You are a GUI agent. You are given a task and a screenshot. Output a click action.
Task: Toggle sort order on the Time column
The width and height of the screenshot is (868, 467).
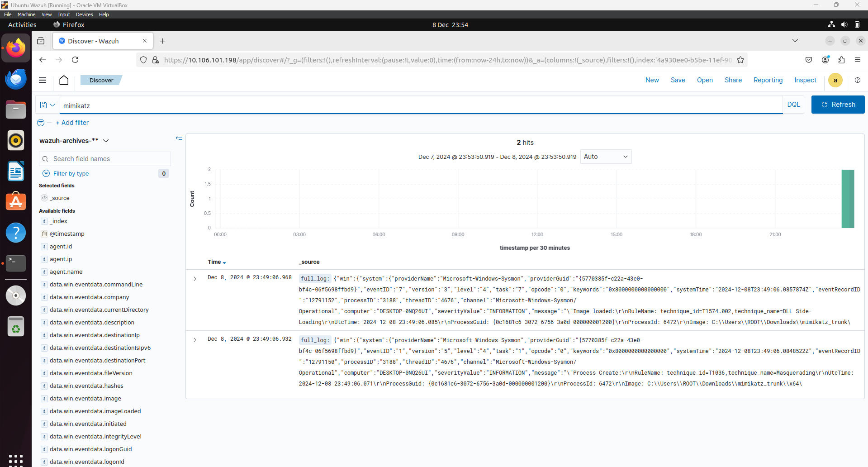click(x=217, y=262)
